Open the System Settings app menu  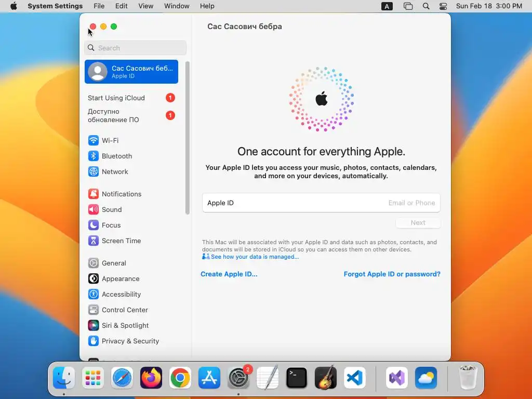[x=55, y=6]
